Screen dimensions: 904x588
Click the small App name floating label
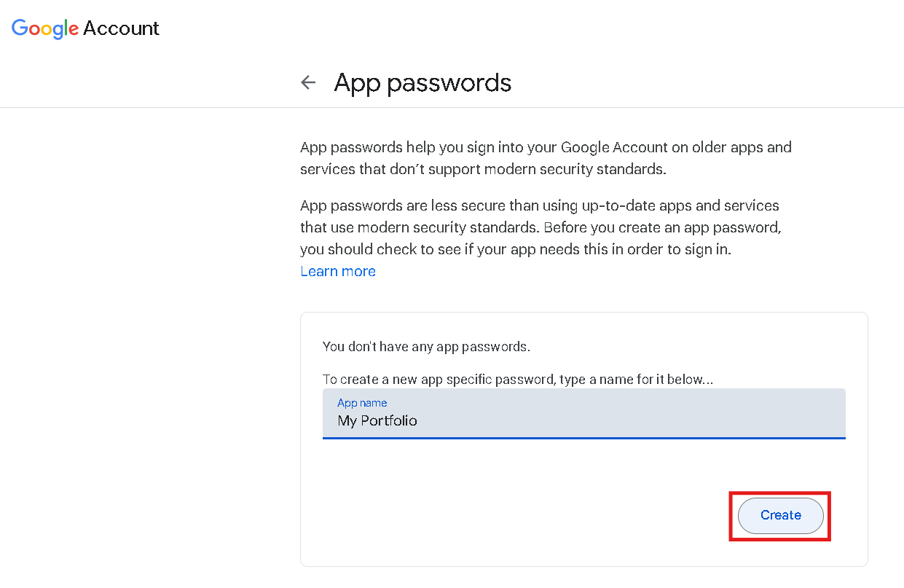[x=362, y=403]
